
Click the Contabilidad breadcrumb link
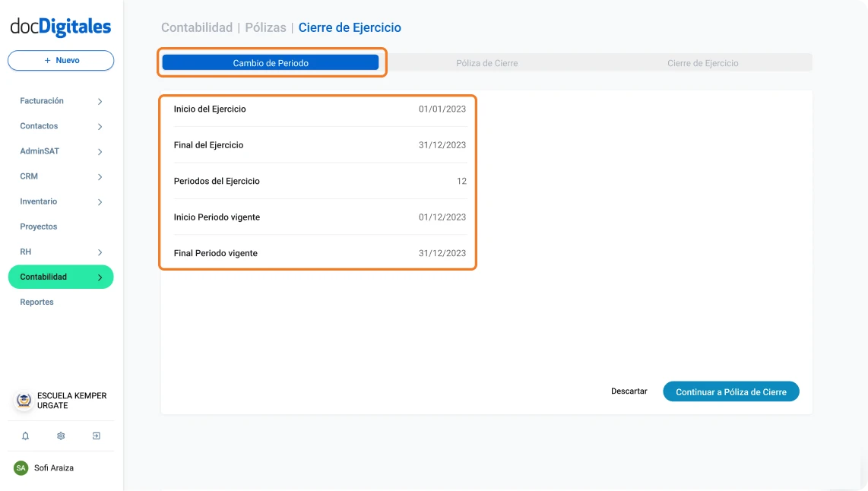pyautogui.click(x=196, y=27)
